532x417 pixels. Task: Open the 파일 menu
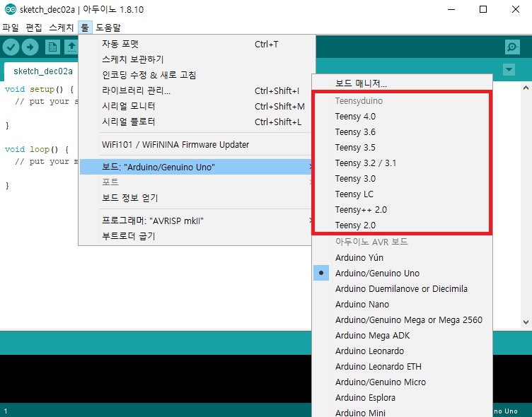(11, 28)
